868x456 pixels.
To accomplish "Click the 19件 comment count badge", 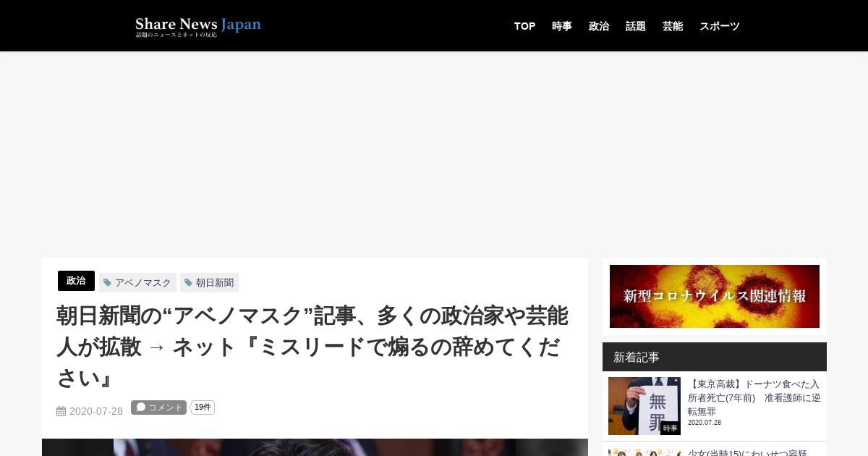I will [x=203, y=408].
